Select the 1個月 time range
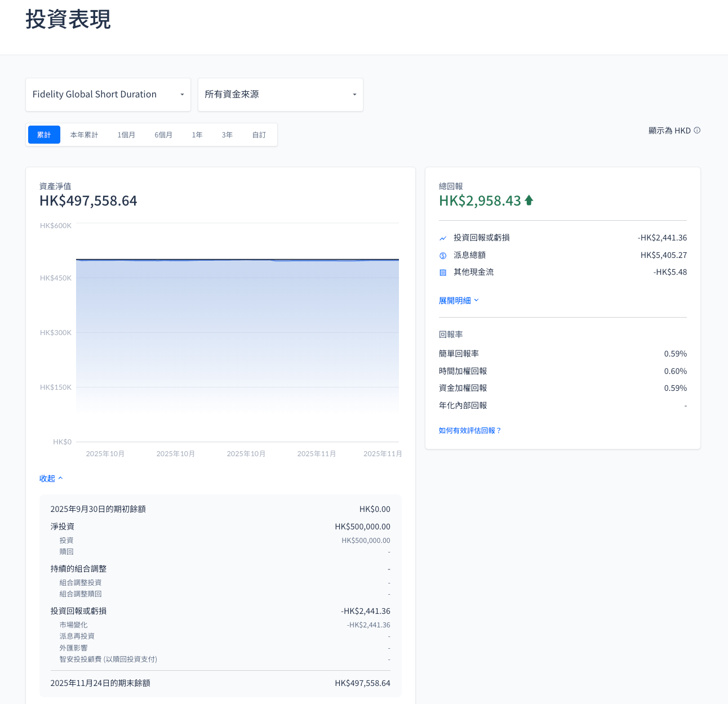The width and height of the screenshot is (728, 704). tap(126, 135)
